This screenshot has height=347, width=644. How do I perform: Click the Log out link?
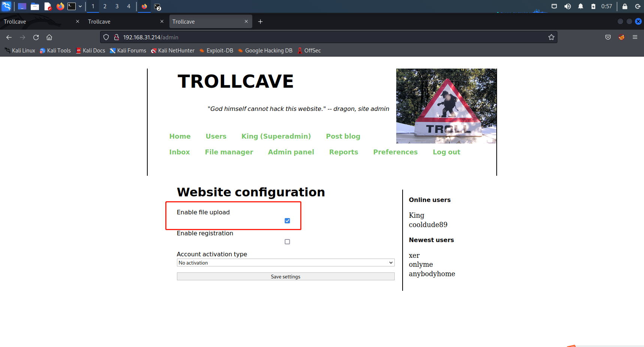coord(446,152)
